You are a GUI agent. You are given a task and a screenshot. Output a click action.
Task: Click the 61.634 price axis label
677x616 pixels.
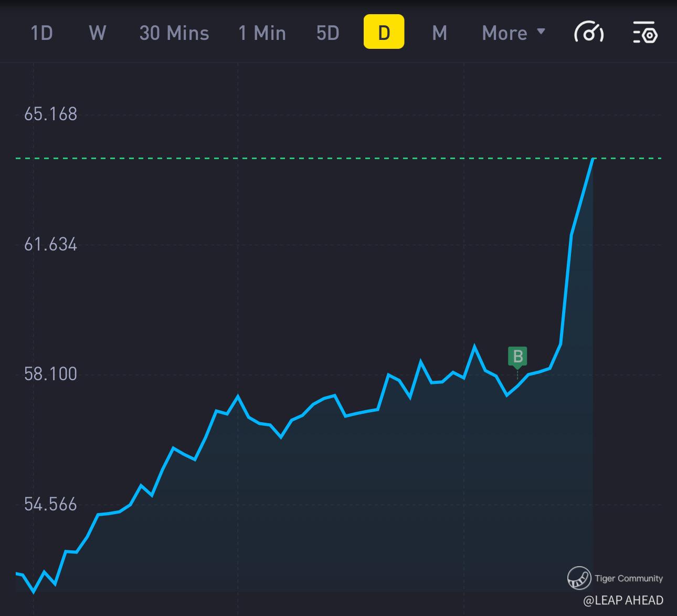click(50, 244)
